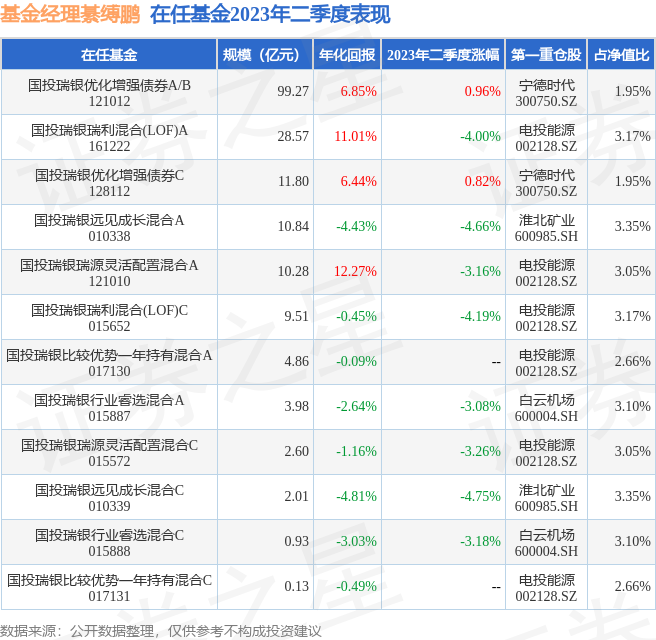Click quarterly change -4.75%
This screenshot has height=640, width=656.
[x=480, y=496]
